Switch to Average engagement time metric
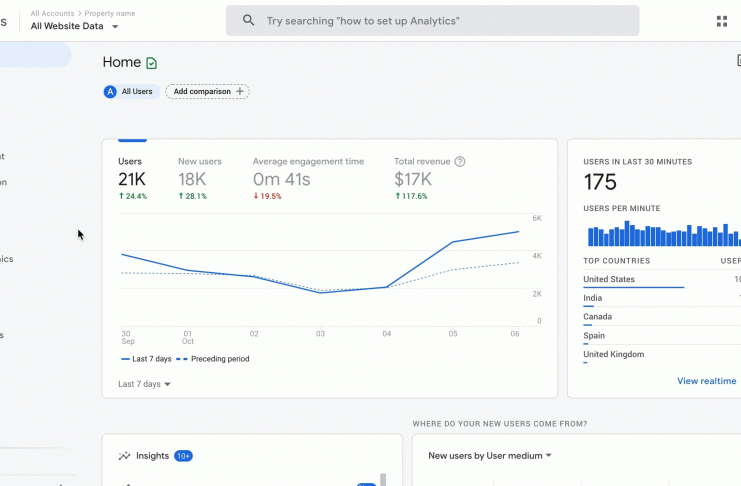The width and height of the screenshot is (741, 486). [x=308, y=178]
